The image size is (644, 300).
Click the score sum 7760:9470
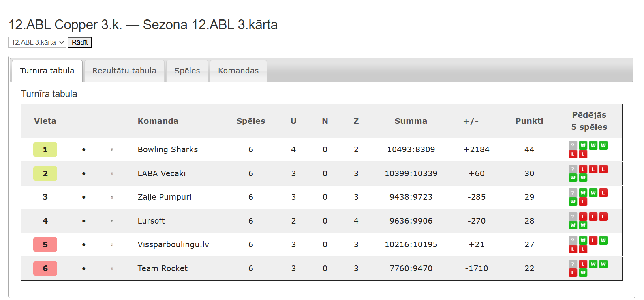[411, 268]
